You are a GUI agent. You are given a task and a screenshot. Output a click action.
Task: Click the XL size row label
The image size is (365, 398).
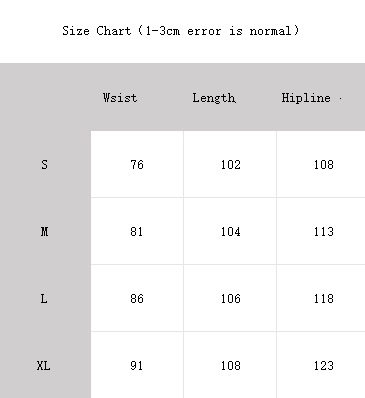pyautogui.click(x=44, y=366)
